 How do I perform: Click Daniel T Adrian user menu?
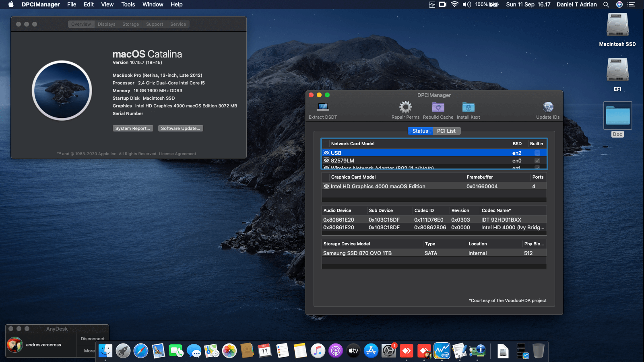click(x=576, y=4)
